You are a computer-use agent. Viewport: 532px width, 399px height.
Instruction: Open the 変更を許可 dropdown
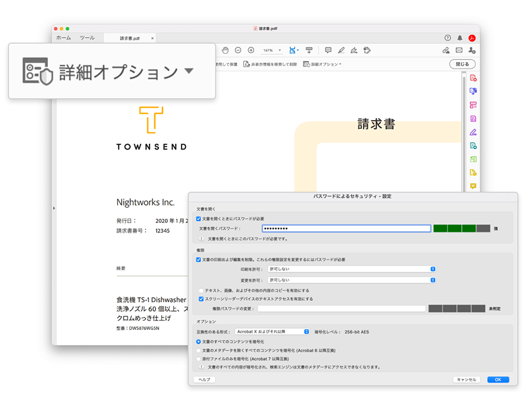[351, 280]
